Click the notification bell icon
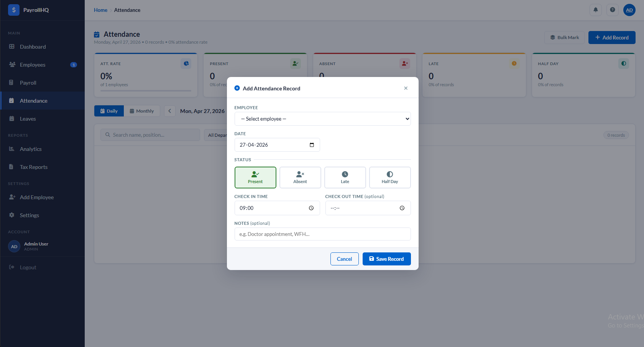The width and height of the screenshot is (644, 347). 595,10
